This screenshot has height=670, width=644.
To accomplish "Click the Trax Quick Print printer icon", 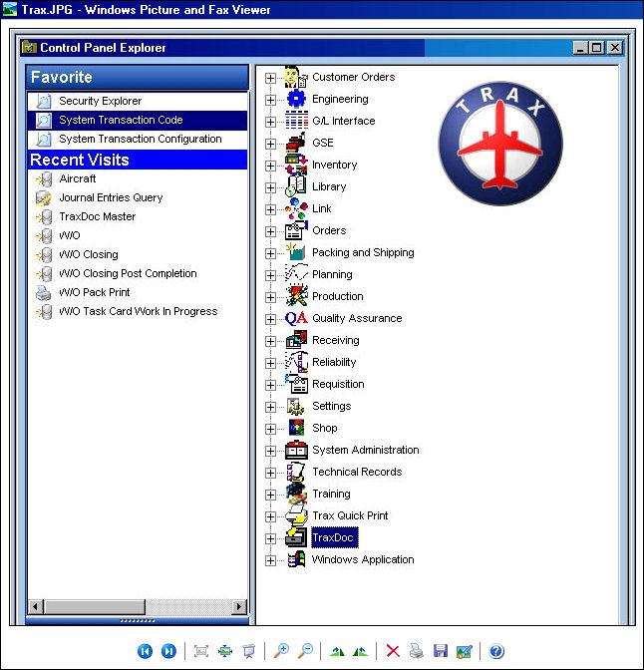I will (296, 515).
